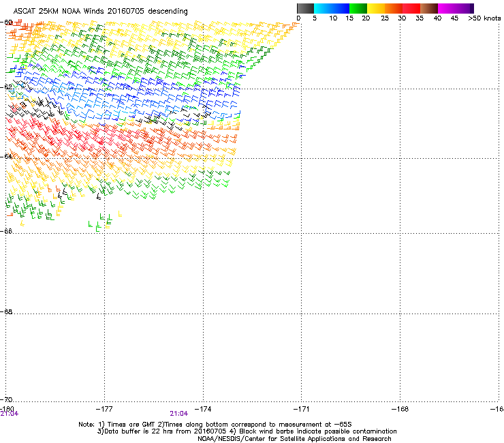Click the -168 longitude axis label
Screen dimensions: 504x443
click(400, 409)
